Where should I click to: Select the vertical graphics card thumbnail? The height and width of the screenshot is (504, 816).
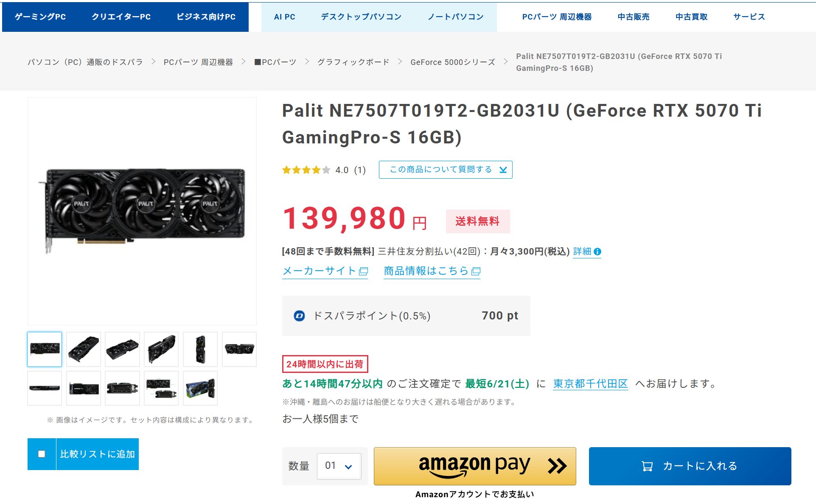click(200, 349)
